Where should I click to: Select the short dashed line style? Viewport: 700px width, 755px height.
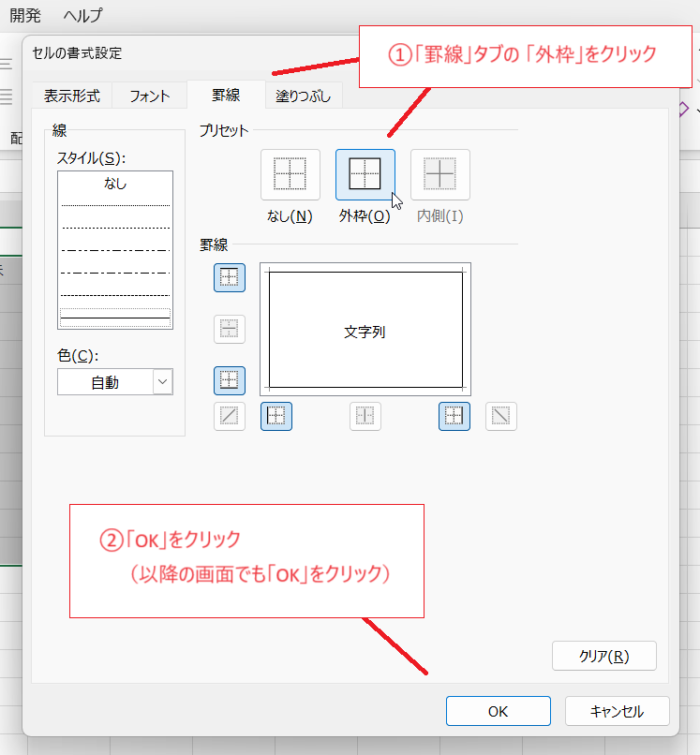tap(115, 228)
